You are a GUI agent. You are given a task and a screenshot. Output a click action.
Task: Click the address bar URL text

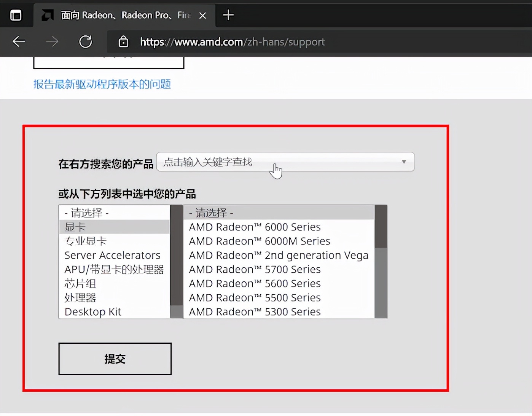coord(232,42)
